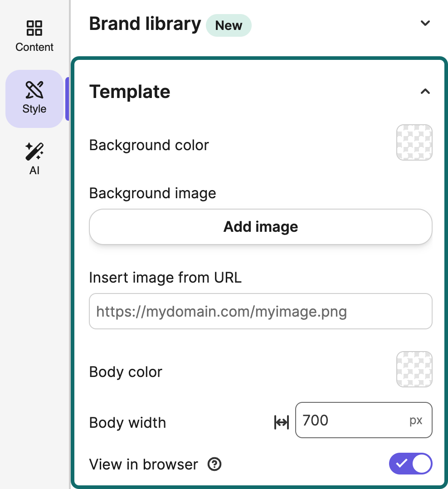This screenshot has height=489, width=448.
Task: Click the image URL input field
Action: pyautogui.click(x=260, y=311)
